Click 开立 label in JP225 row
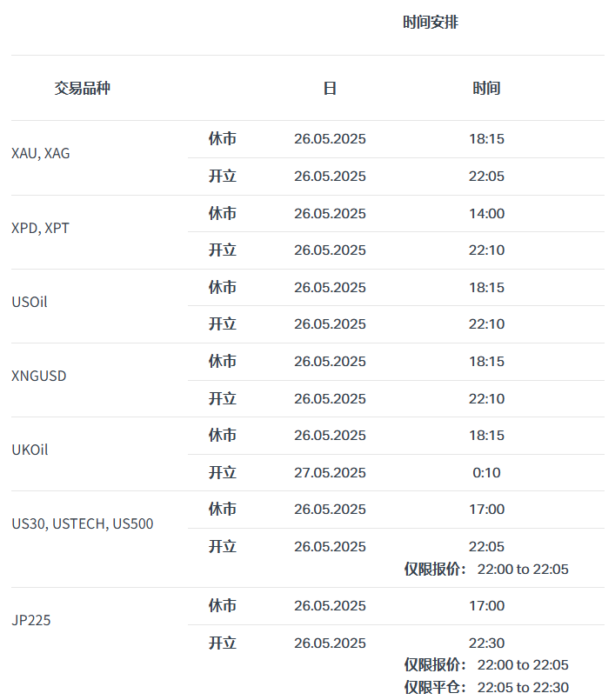 pos(222,643)
